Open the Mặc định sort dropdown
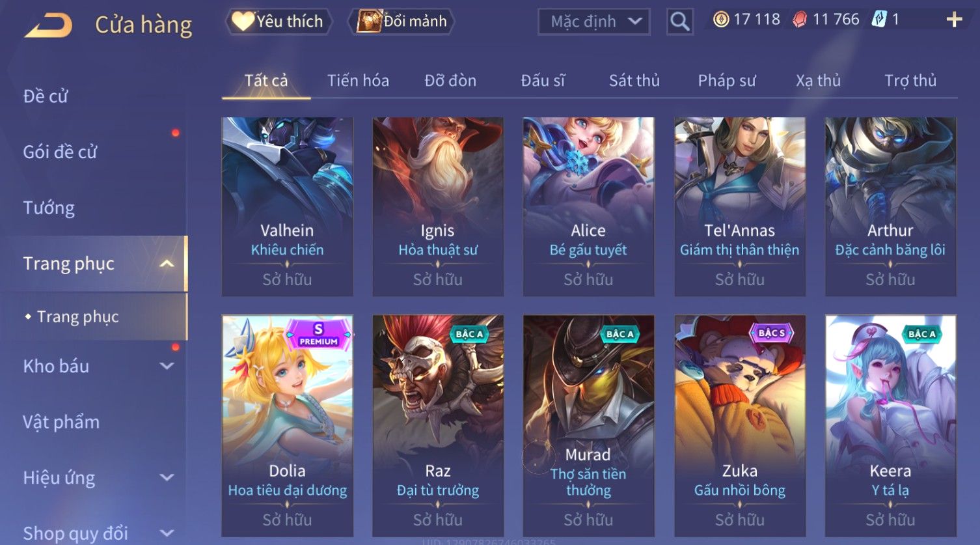The width and height of the screenshot is (980, 545). tap(594, 21)
